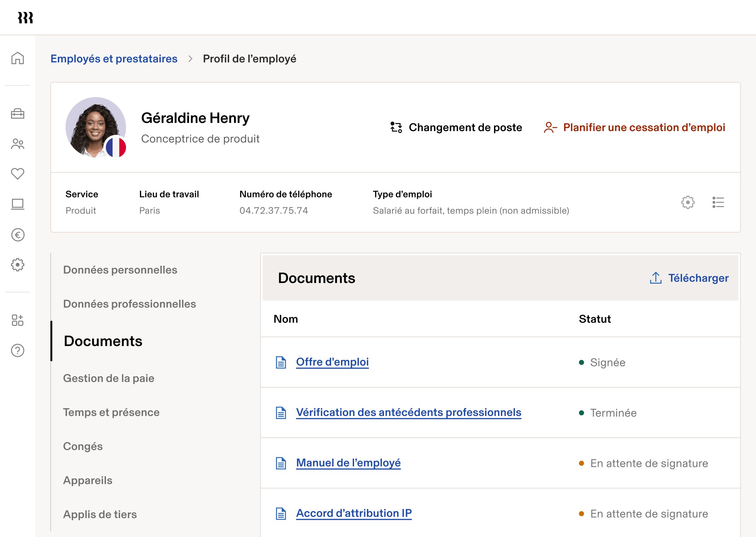Image resolution: width=756 pixels, height=537 pixels.
Task: Open the list icon beside the gear
Action: coord(718,202)
